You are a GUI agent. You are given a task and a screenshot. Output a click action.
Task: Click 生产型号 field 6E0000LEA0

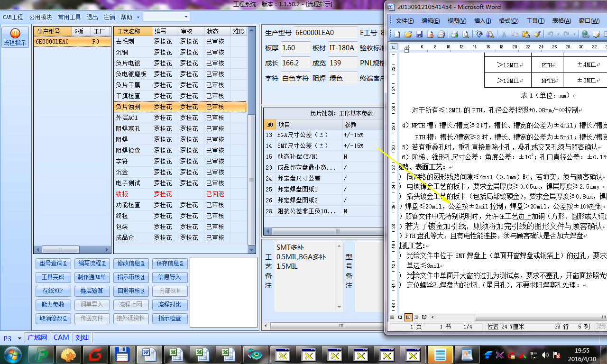click(x=326, y=33)
